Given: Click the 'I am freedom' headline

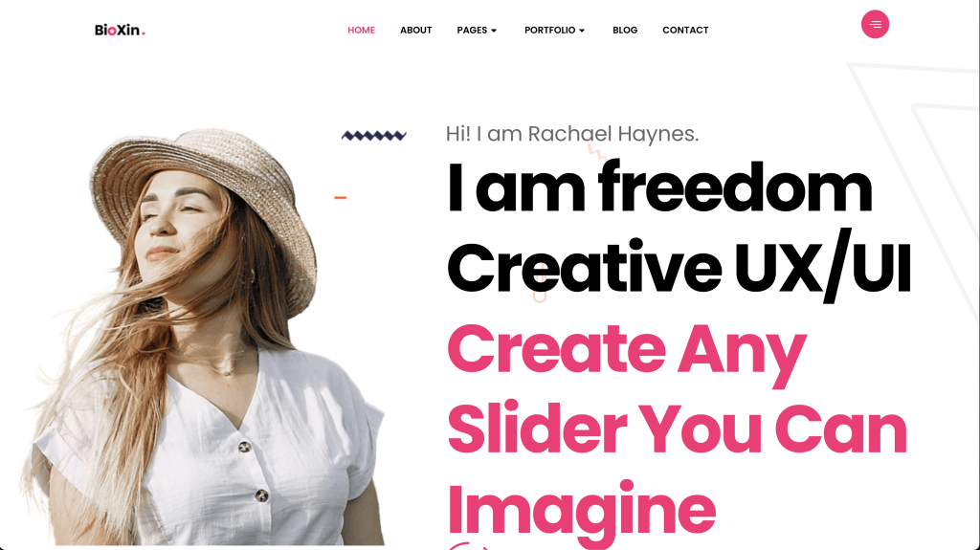Looking at the screenshot, I should click(x=659, y=188).
